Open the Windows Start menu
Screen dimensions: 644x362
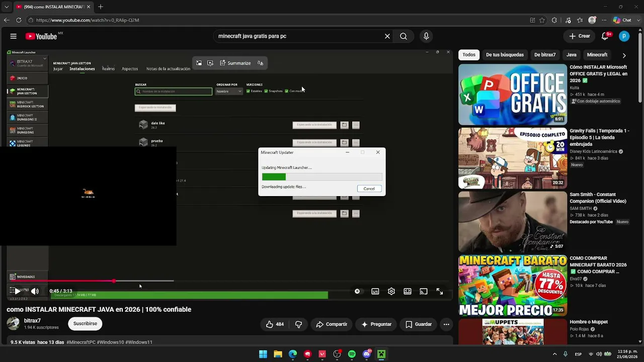click(x=263, y=354)
